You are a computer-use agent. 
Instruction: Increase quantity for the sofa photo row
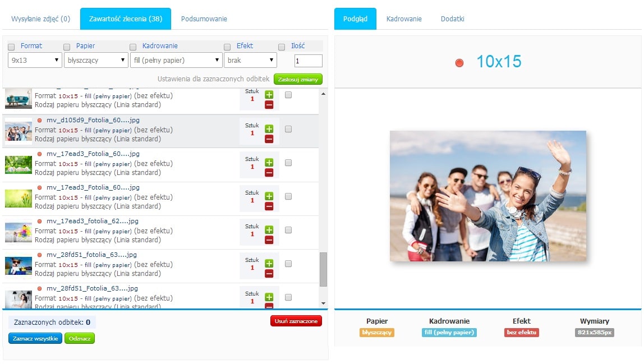pyautogui.click(x=269, y=95)
